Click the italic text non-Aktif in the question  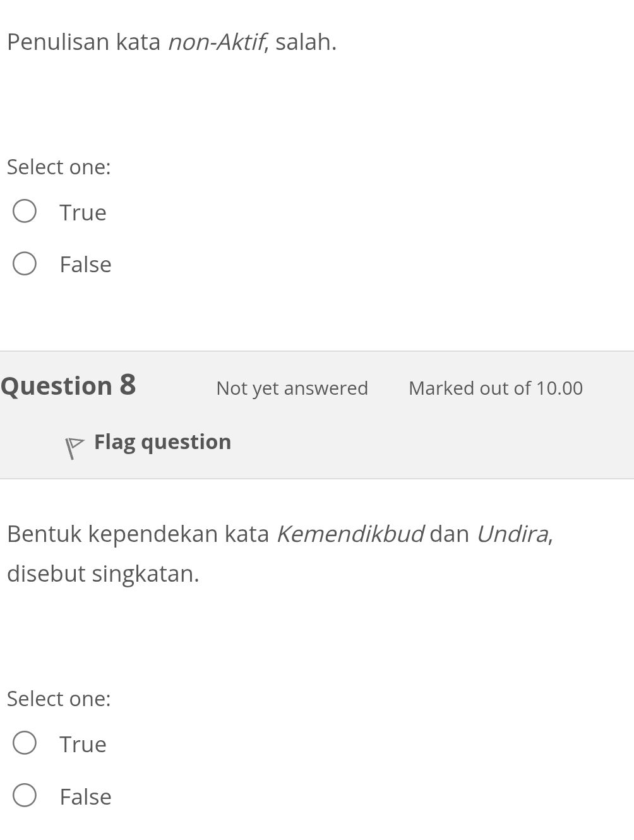(x=215, y=42)
